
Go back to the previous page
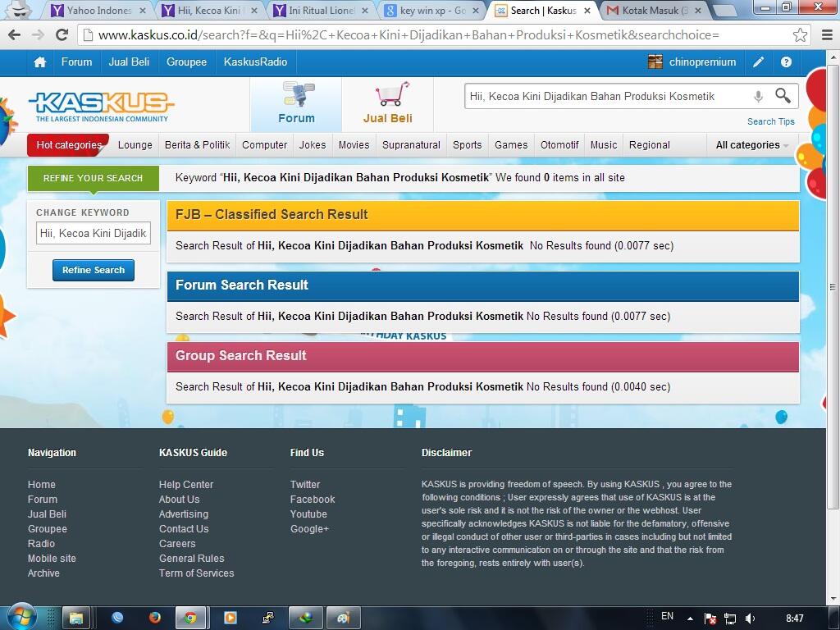(15, 34)
